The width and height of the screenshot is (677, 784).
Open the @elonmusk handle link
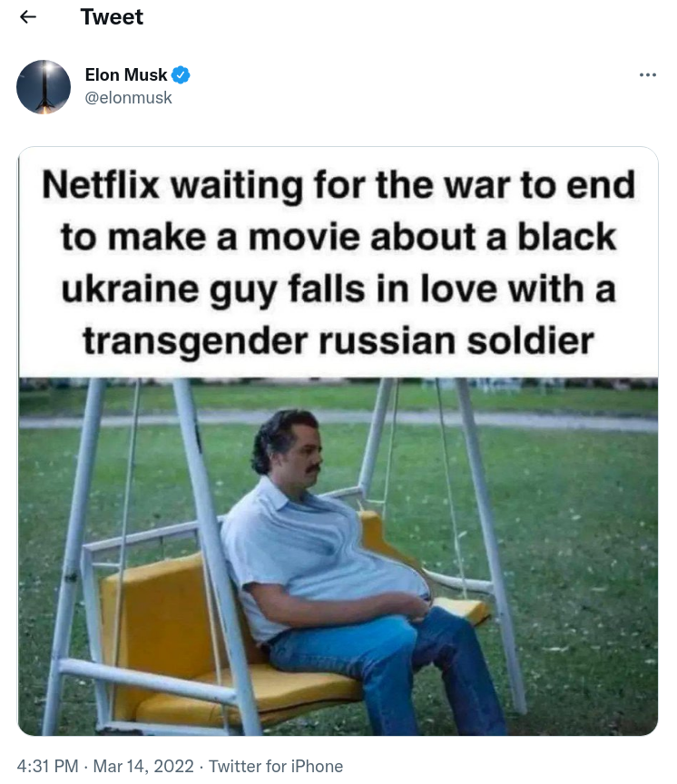(129, 97)
